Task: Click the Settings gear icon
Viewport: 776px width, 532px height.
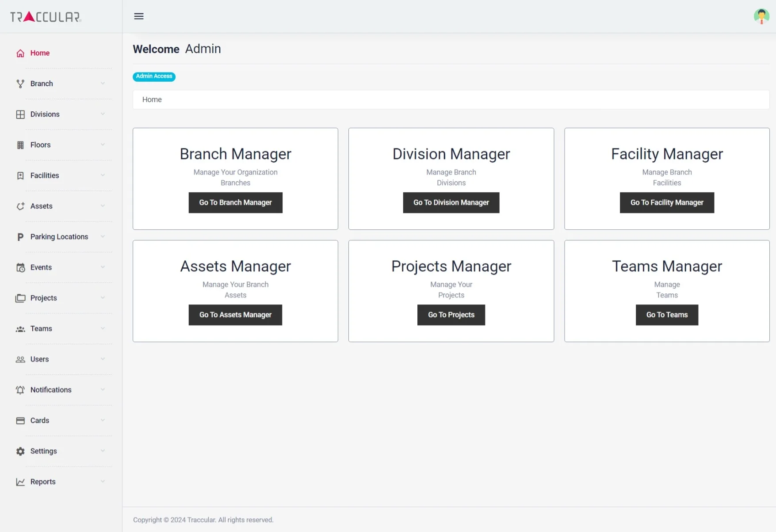Action: [x=20, y=451]
